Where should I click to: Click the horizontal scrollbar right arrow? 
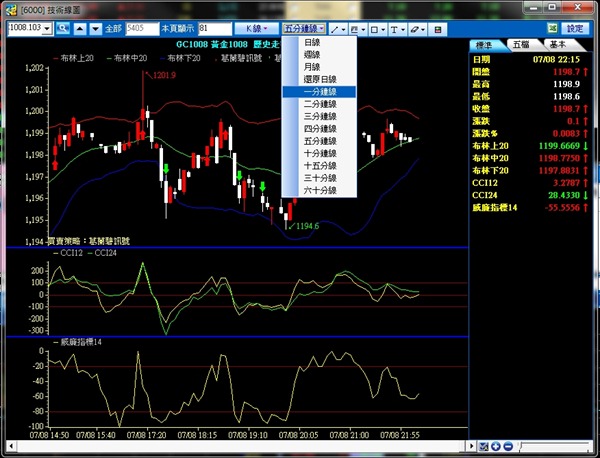[x=471, y=446]
